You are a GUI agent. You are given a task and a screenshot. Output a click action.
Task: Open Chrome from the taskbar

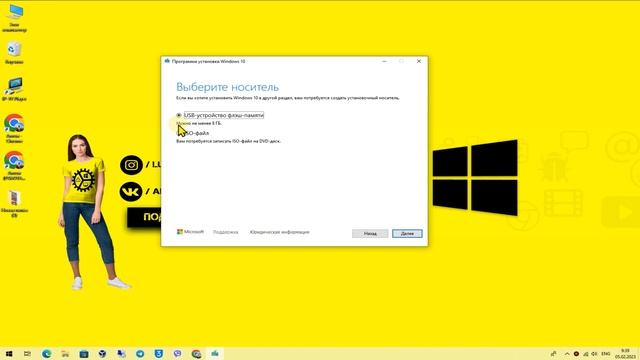click(x=196, y=354)
